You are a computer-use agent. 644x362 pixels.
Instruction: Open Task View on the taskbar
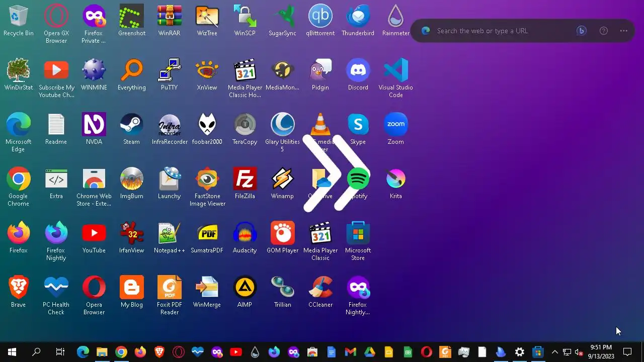(60, 352)
